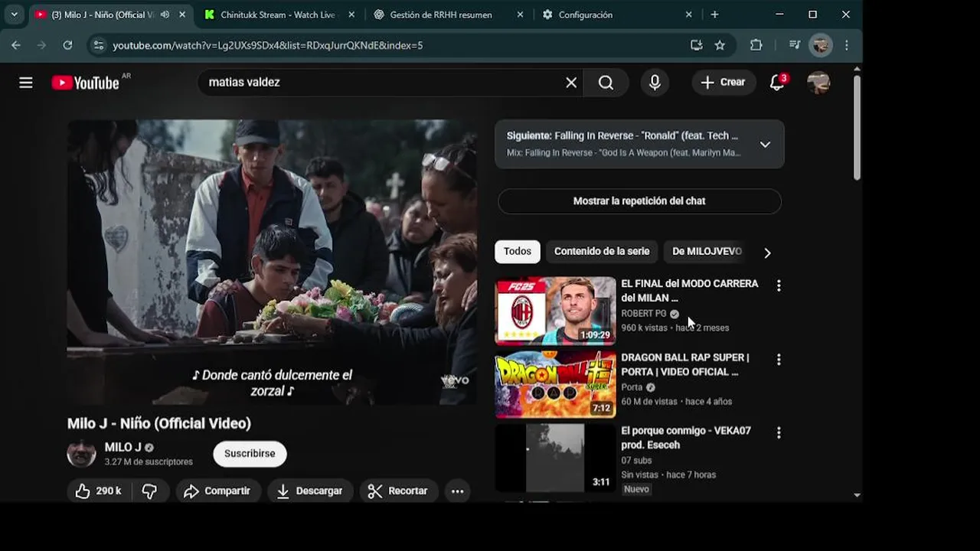Open the Dragon Ball rap video thumbnail
Viewport: 980px width, 551px height.
pos(555,384)
